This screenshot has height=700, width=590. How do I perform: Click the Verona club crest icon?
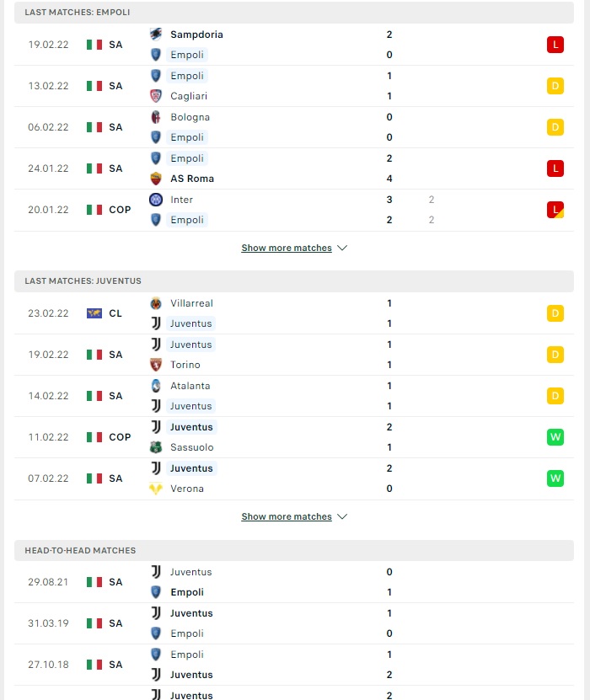pyautogui.click(x=155, y=489)
